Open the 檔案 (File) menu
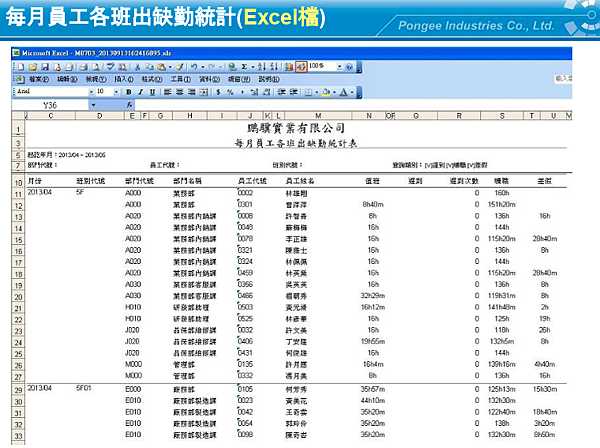This screenshot has height=448, width=600. click(39, 79)
